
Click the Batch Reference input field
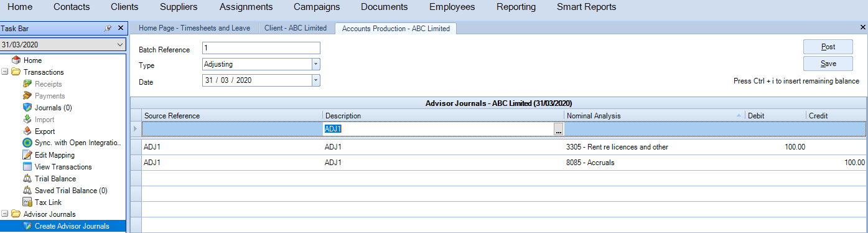pyautogui.click(x=261, y=48)
